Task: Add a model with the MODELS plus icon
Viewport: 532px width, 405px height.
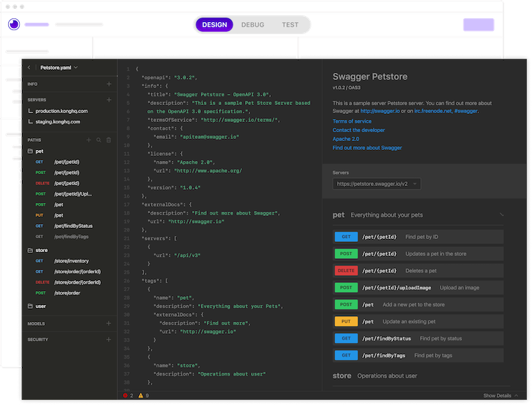Action: (109, 323)
